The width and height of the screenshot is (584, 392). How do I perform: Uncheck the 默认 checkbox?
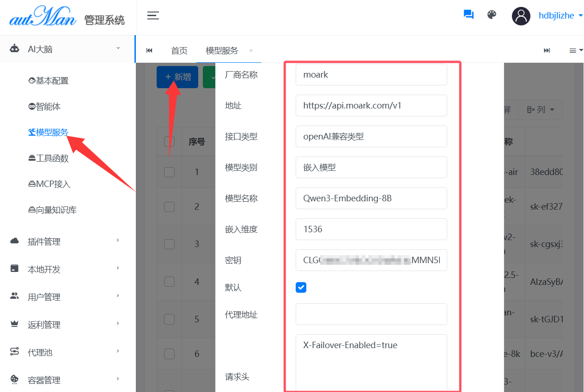coord(301,288)
